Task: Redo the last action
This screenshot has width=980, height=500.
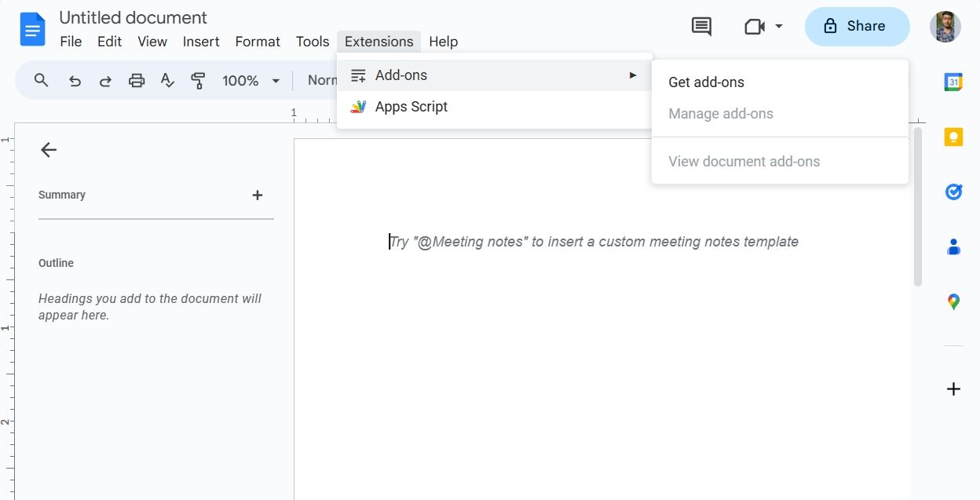Action: [x=105, y=80]
